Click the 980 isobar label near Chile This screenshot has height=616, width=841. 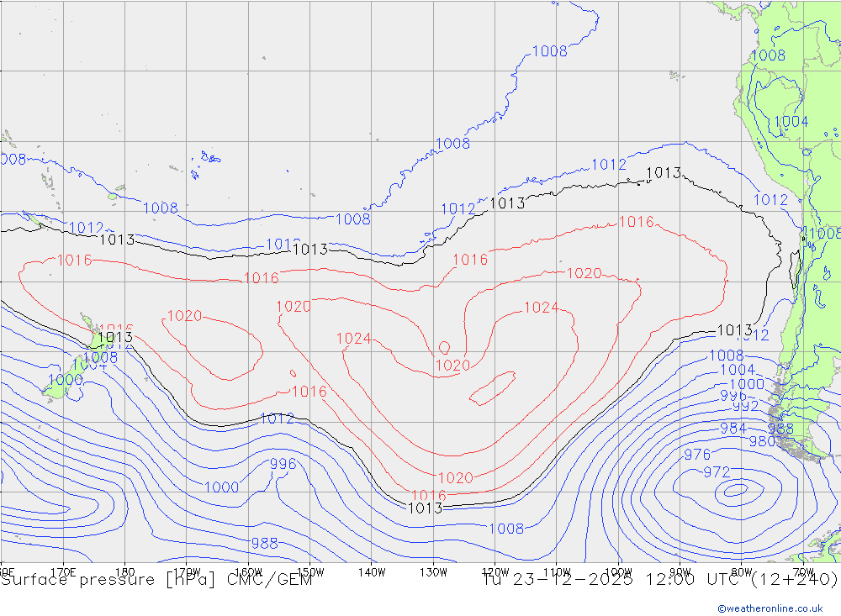pyautogui.click(x=762, y=441)
